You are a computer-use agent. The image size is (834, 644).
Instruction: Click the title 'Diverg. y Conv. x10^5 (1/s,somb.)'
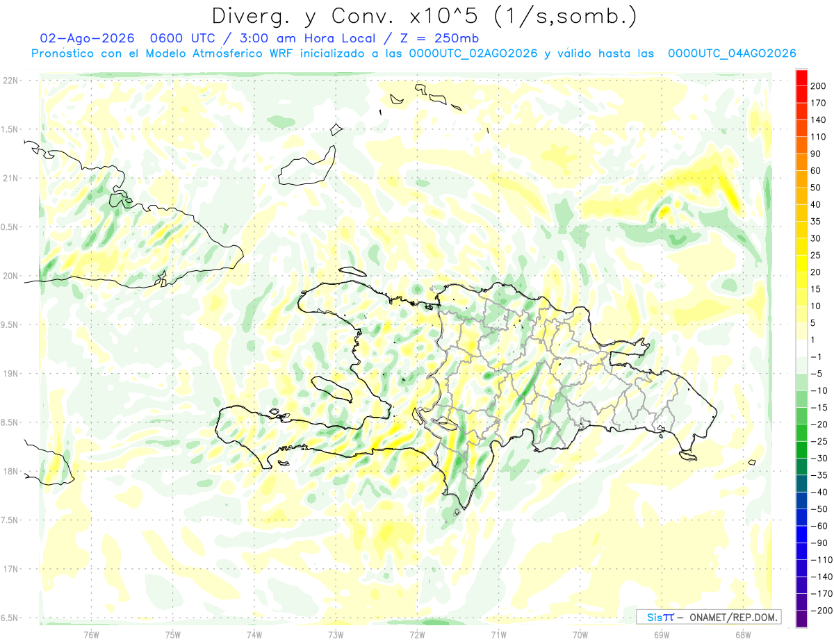click(x=424, y=16)
